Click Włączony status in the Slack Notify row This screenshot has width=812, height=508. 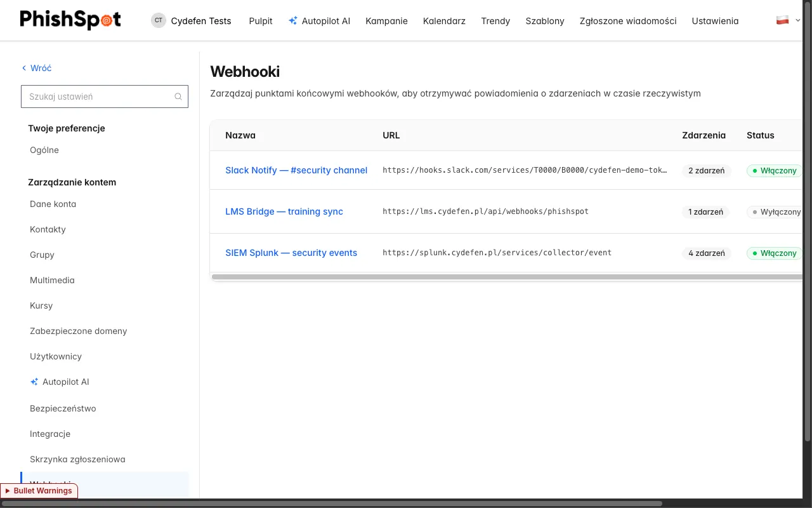pyautogui.click(x=775, y=171)
